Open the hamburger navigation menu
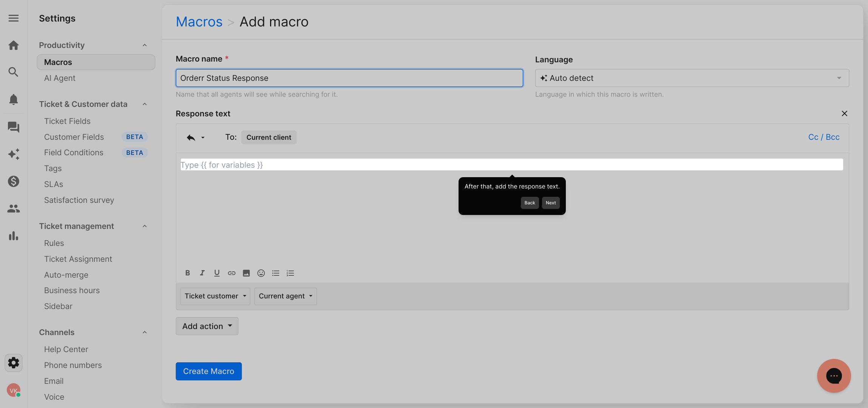 [x=14, y=18]
